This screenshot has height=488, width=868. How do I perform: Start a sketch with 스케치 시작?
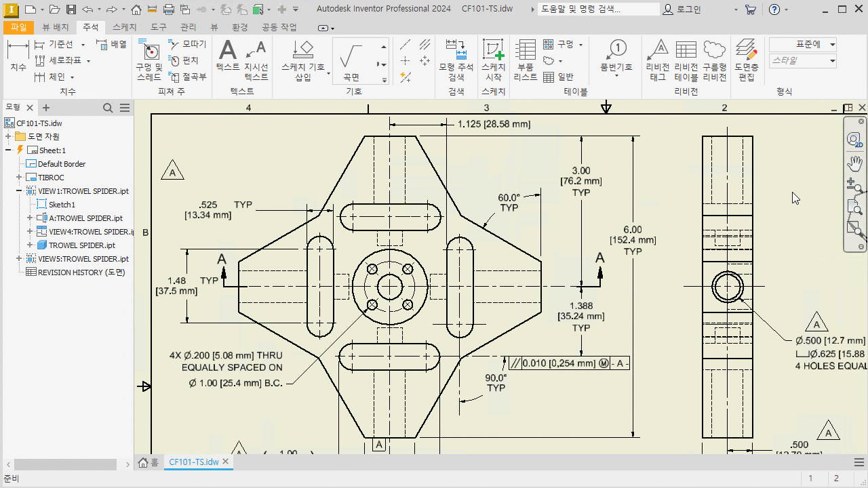[x=493, y=60]
